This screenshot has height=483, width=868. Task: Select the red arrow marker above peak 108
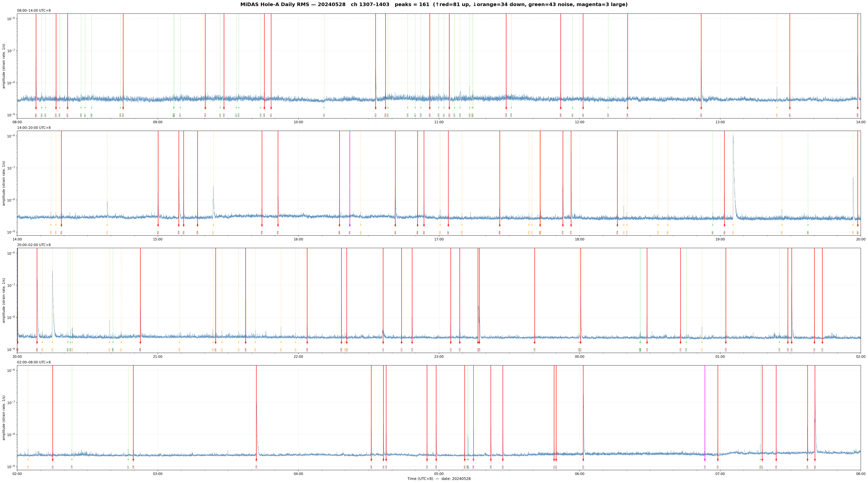click(x=307, y=342)
